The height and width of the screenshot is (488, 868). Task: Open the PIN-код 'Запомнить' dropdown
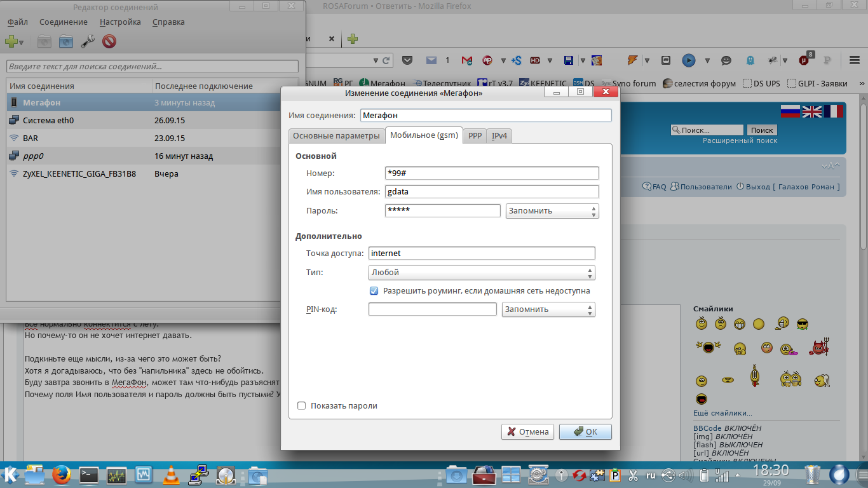(x=548, y=309)
